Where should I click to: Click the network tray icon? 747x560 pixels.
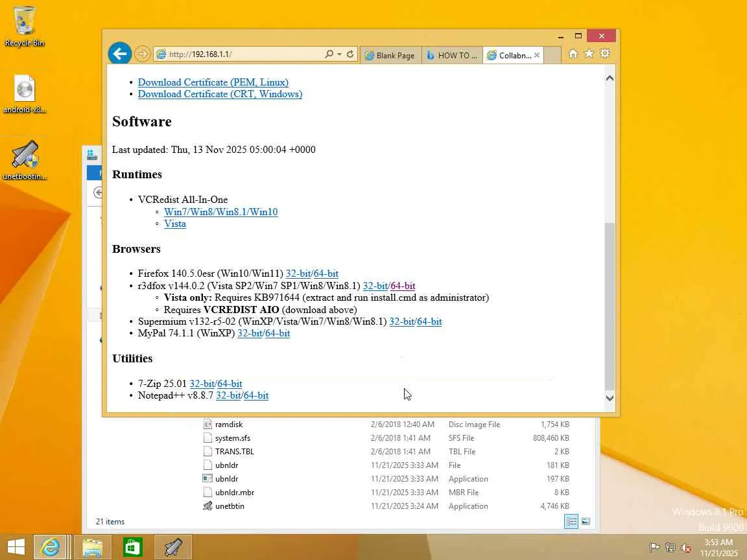coord(670,548)
